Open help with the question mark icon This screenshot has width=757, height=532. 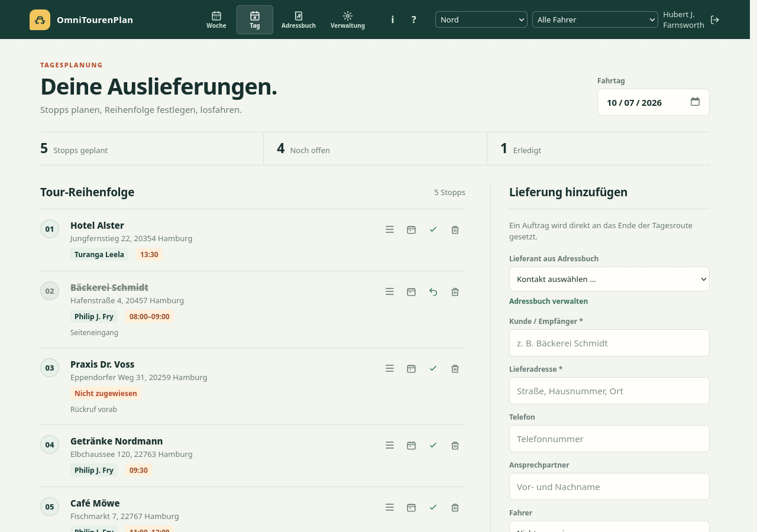coord(413,20)
